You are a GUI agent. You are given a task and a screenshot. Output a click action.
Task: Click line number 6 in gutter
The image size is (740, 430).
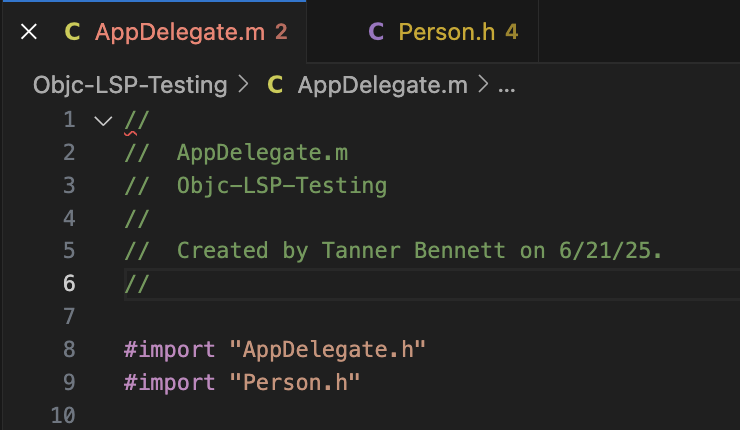(69, 283)
